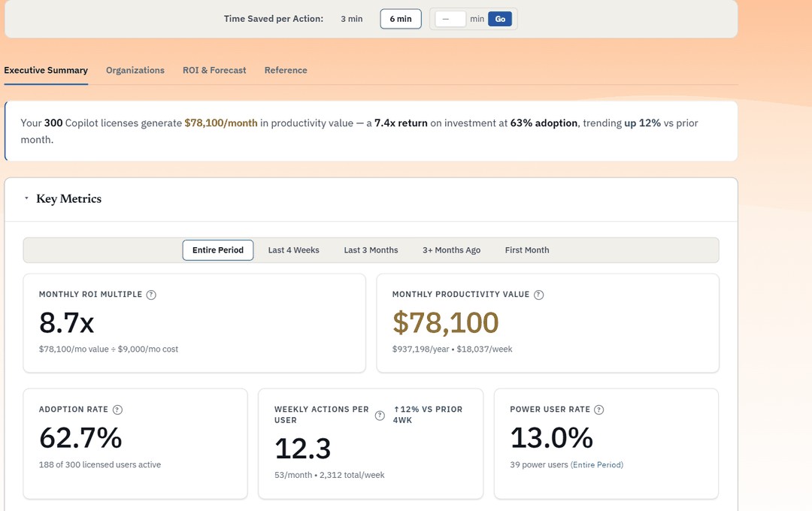Click the 62.7% adoption rate value
Image resolution: width=812 pixels, height=511 pixels.
[x=80, y=438]
